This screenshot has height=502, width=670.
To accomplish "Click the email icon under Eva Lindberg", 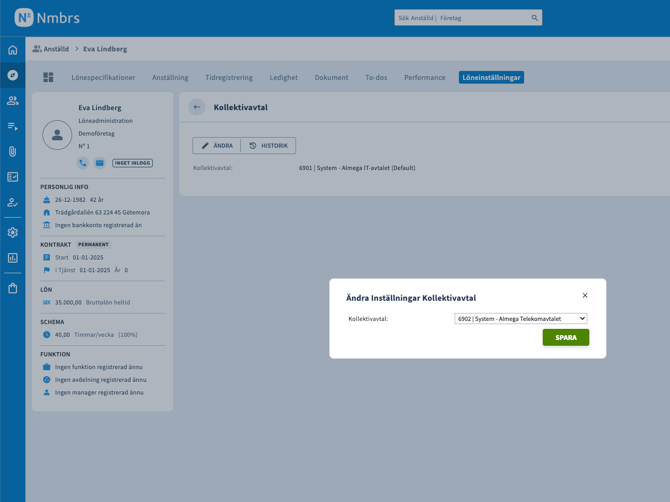I will click(100, 163).
